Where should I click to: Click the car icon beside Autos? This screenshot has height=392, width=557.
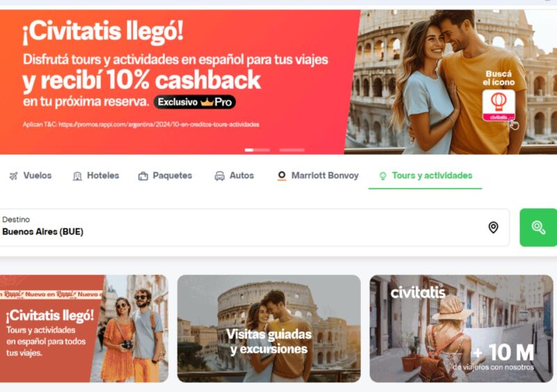point(219,176)
